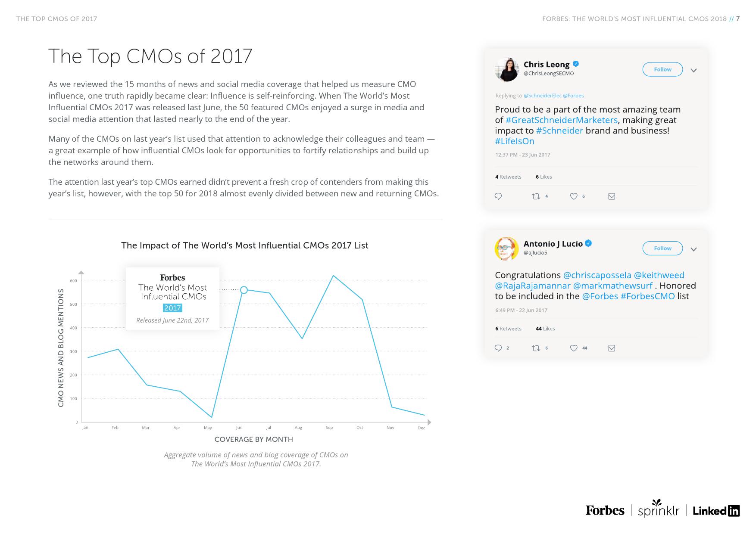Like the Chris Leong tweet

(x=574, y=196)
